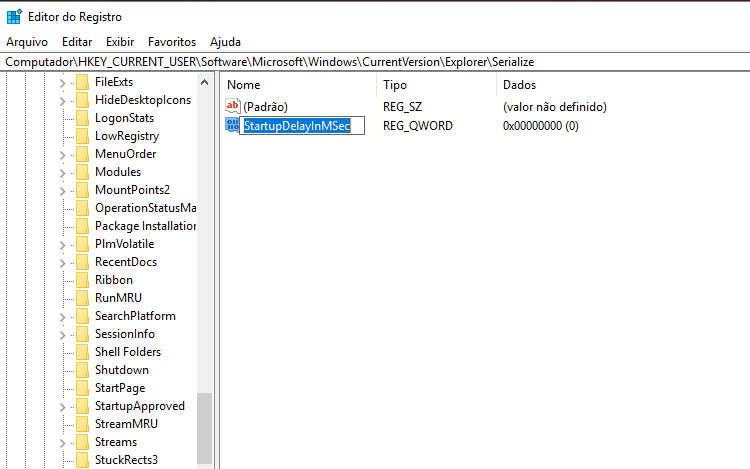
Task: Click the StartPage folder icon
Action: 82,388
